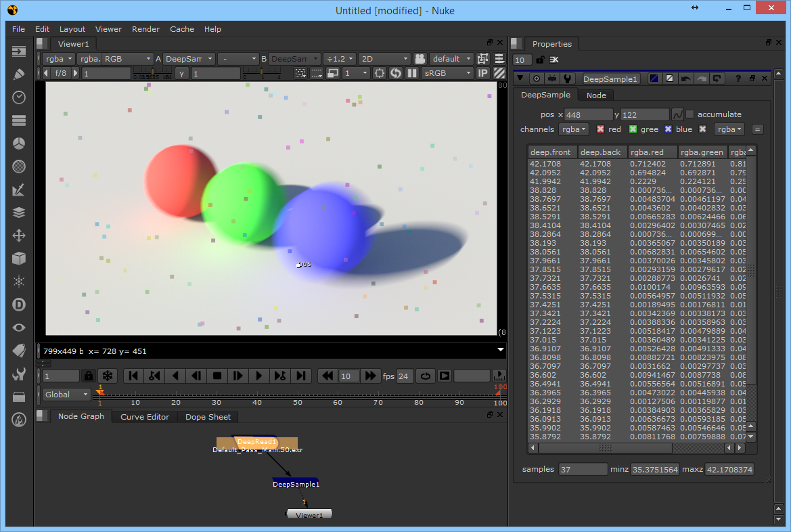Pause viewer updates with pause icon
This screenshot has height=532, width=791.
pos(412,73)
